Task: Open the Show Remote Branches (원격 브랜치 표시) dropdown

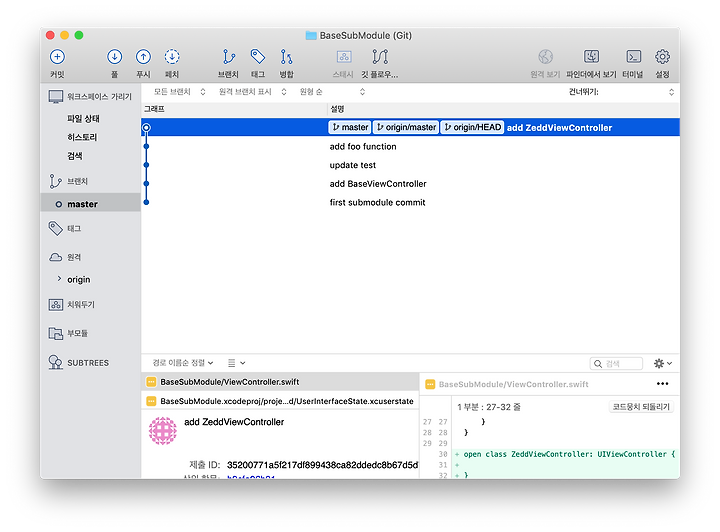Action: pyautogui.click(x=253, y=92)
